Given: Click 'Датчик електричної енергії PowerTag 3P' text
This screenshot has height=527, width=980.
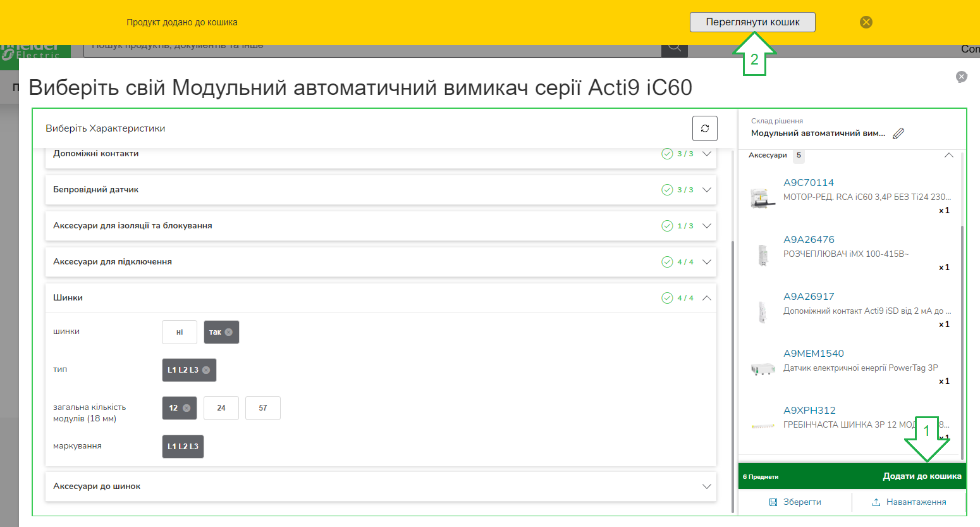Looking at the screenshot, I should click(861, 368).
